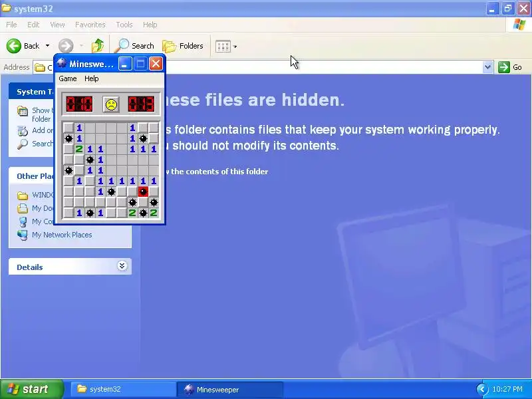Click the folder icon in the Address bar
Screen dimensions: 532x399
(40, 68)
